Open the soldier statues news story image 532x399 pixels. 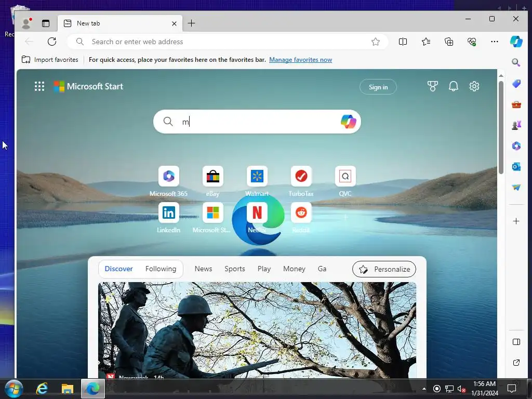tap(257, 330)
